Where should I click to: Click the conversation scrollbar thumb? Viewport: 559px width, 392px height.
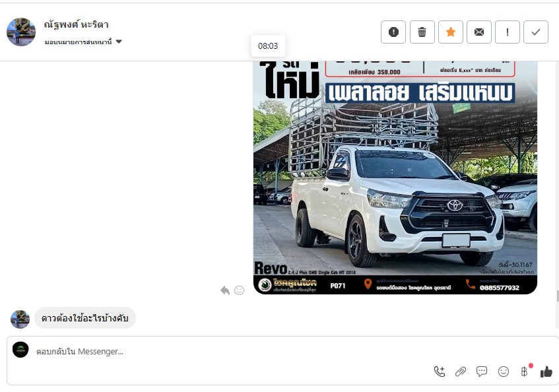click(x=558, y=296)
